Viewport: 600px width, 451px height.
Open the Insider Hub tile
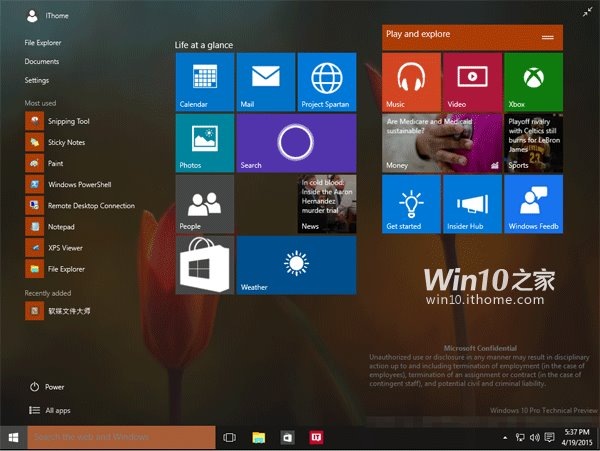tap(473, 204)
